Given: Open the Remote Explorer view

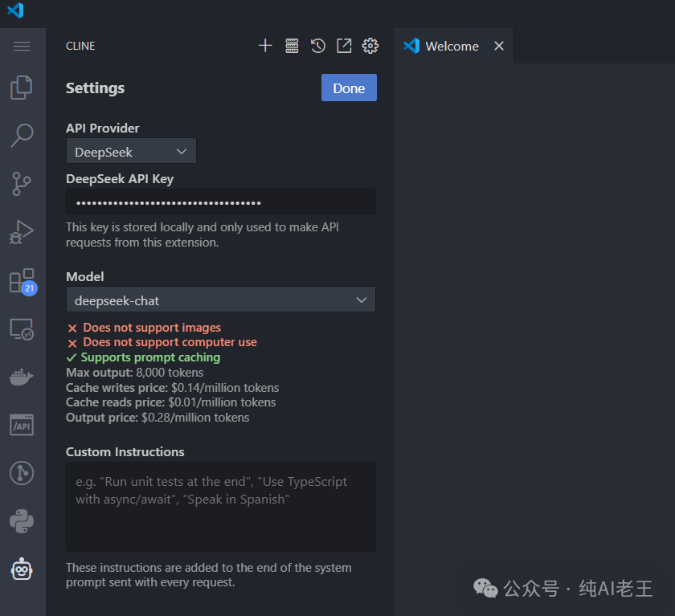Looking at the screenshot, I should coord(22,329).
